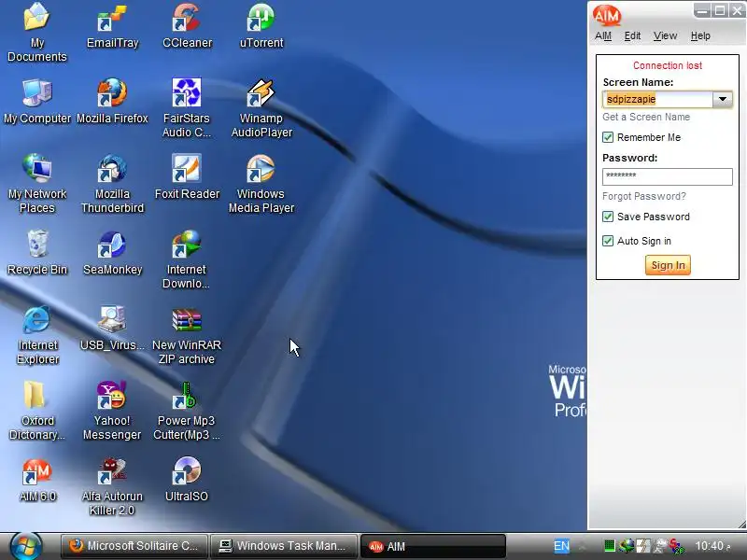Click the taskbar clock showing 10:40

(712, 546)
